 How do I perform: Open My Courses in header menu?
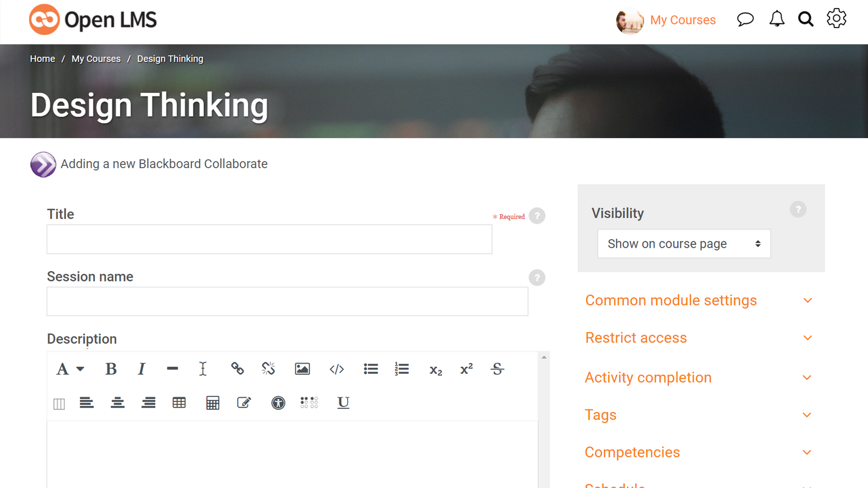(683, 20)
